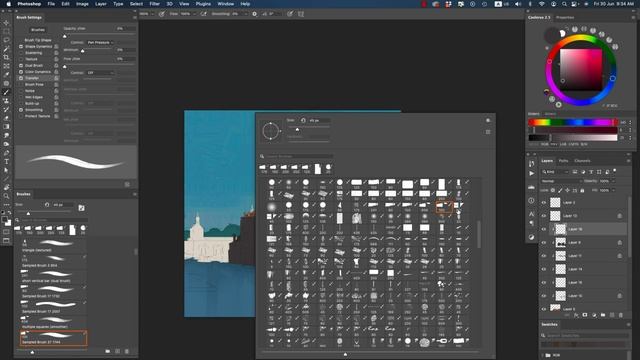The height and width of the screenshot is (360, 640).
Task: Select the Path Selection arrow tool
Action: click(x=6, y=170)
